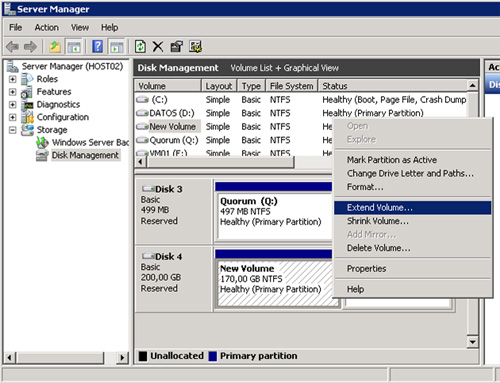500x383 pixels.
Task: Sort by the Layout column header
Action: (x=219, y=86)
